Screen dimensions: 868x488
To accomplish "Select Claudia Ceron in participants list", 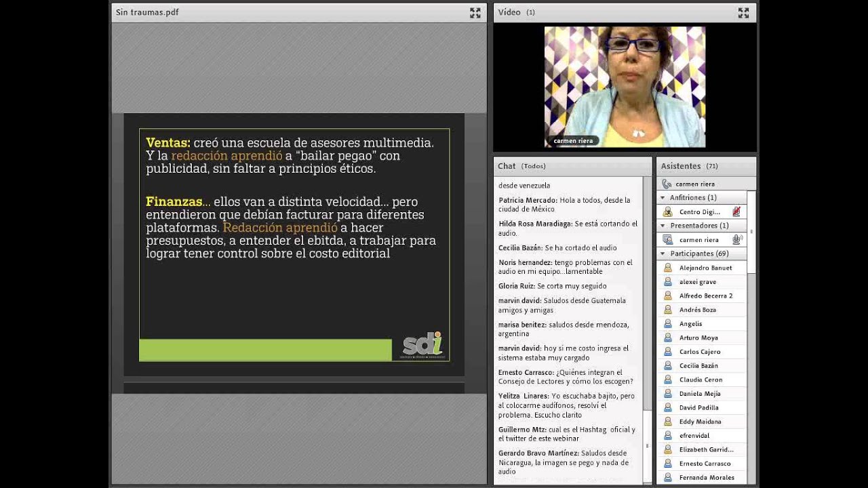I will pyautogui.click(x=702, y=380).
